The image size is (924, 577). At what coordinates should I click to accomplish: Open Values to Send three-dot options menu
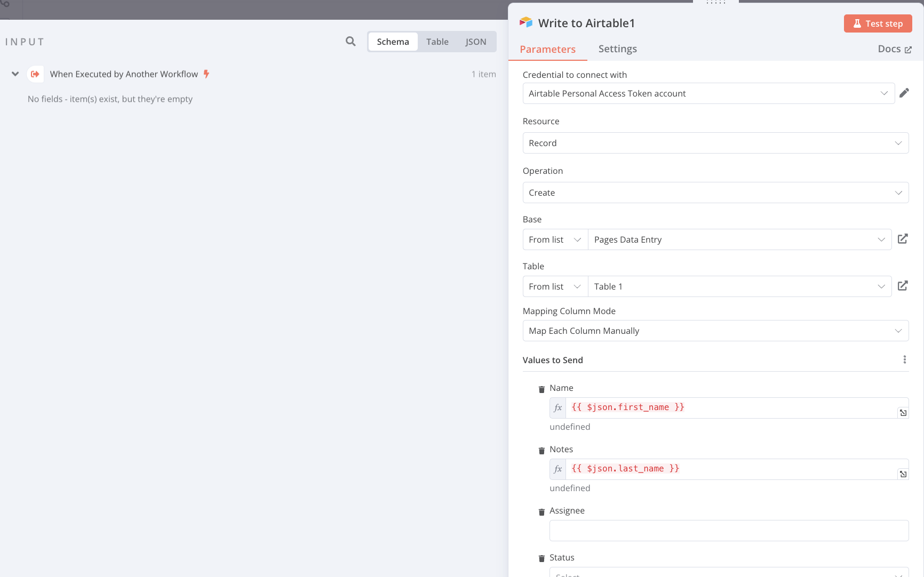click(904, 360)
